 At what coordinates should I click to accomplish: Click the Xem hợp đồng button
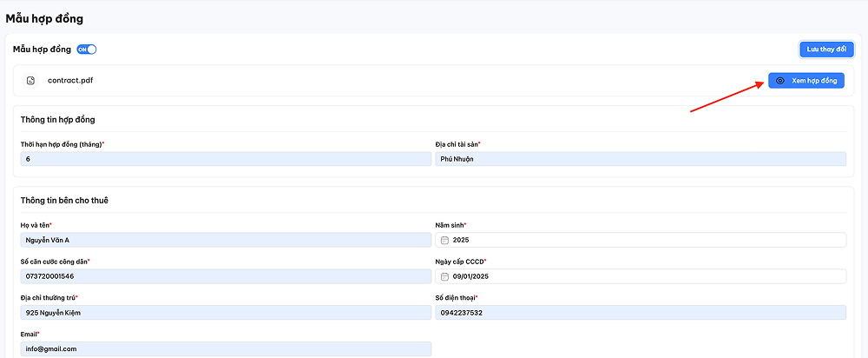pyautogui.click(x=806, y=80)
